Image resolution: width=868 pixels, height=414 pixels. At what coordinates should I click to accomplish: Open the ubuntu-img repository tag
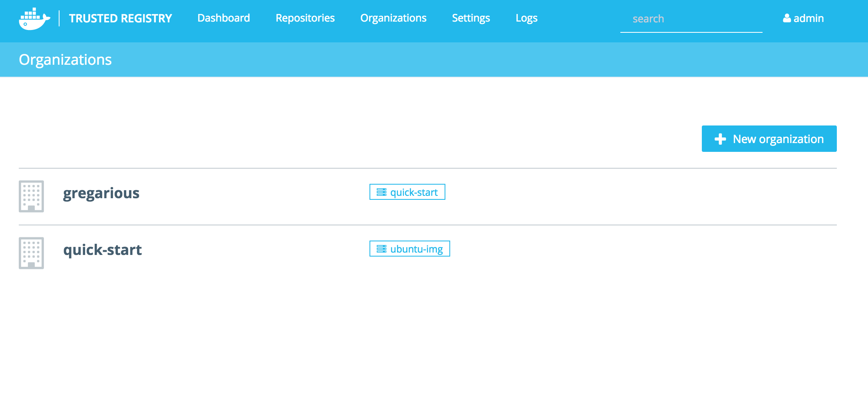coord(409,249)
